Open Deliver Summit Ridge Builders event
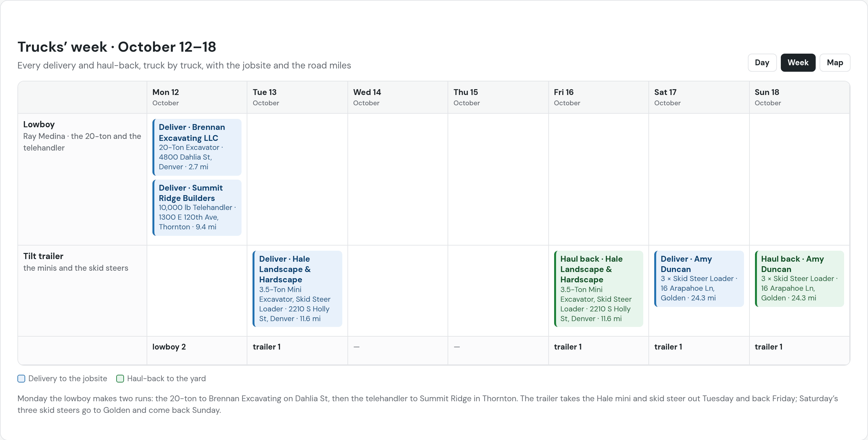 pyautogui.click(x=197, y=207)
